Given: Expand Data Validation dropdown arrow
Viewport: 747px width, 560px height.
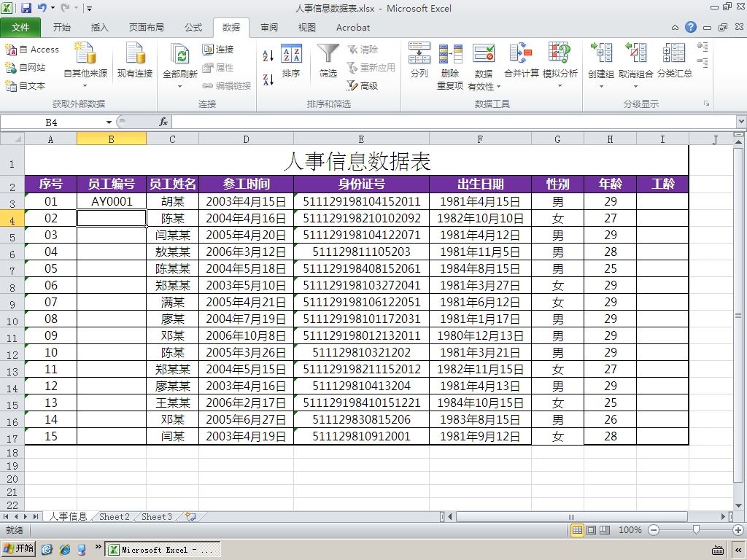Looking at the screenshot, I should (499, 87).
